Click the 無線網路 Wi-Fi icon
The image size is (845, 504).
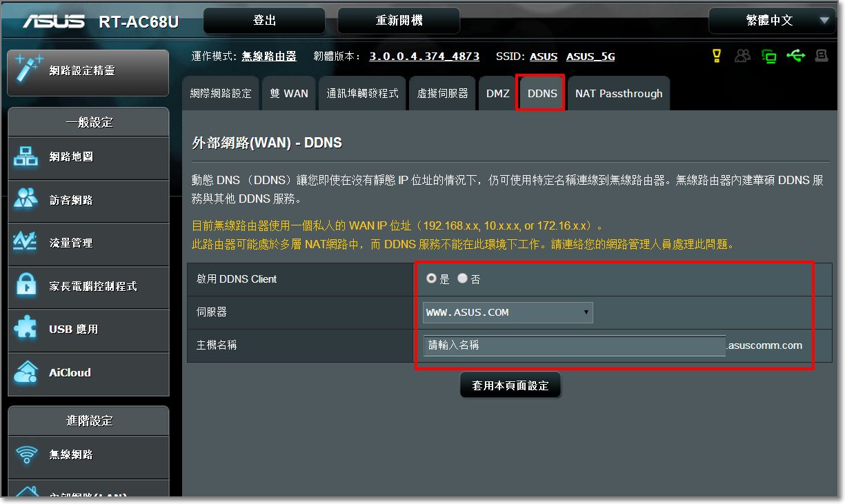[x=26, y=454]
